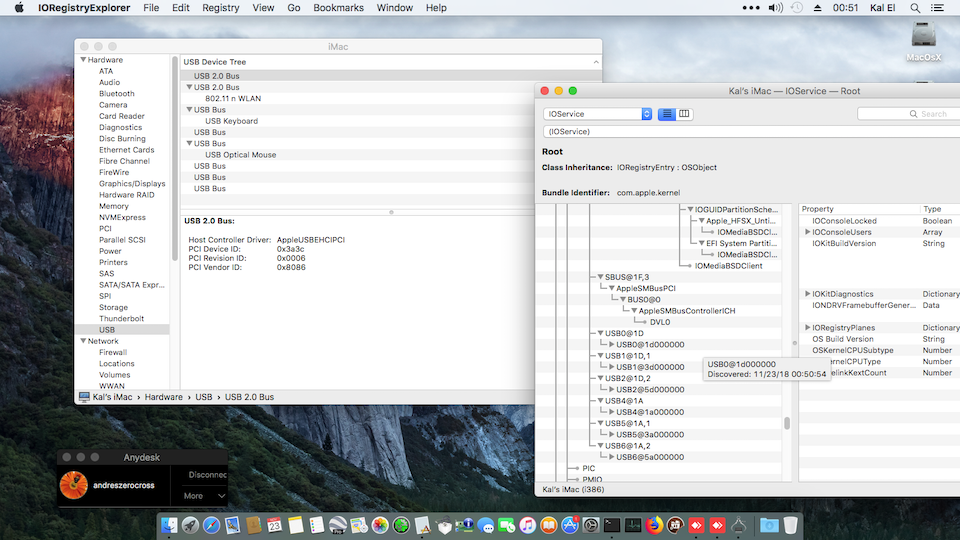Collapse the Hardware section in the sidebar
960x540 pixels.
(82, 60)
